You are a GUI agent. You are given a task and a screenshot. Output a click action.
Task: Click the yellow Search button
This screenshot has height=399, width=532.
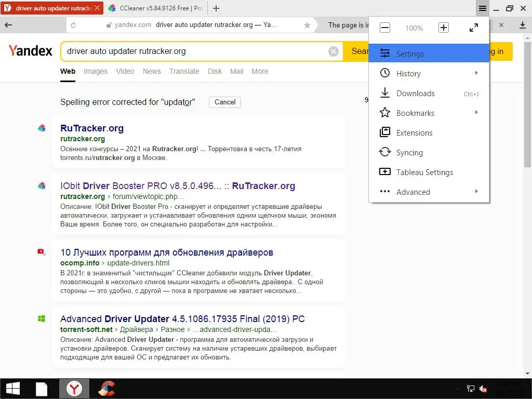click(x=356, y=51)
